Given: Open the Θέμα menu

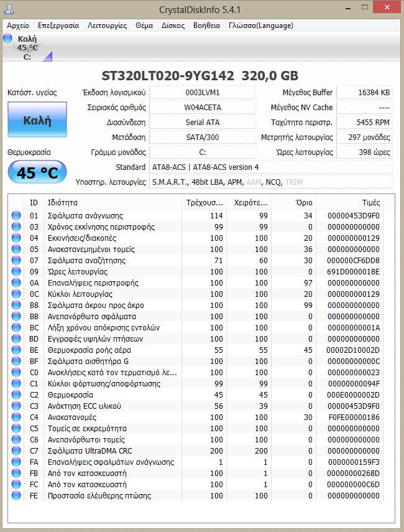Looking at the screenshot, I should [x=144, y=26].
